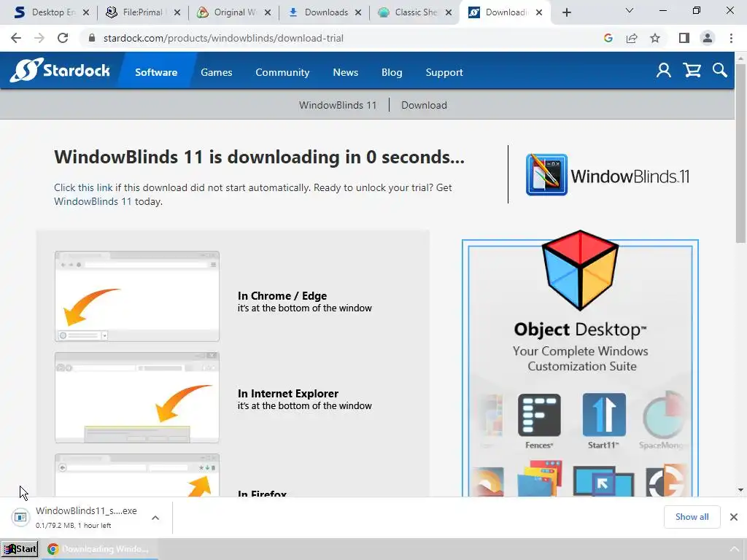
Task: Click the Chrome / Edge instruction thumbnail
Action: [137, 296]
